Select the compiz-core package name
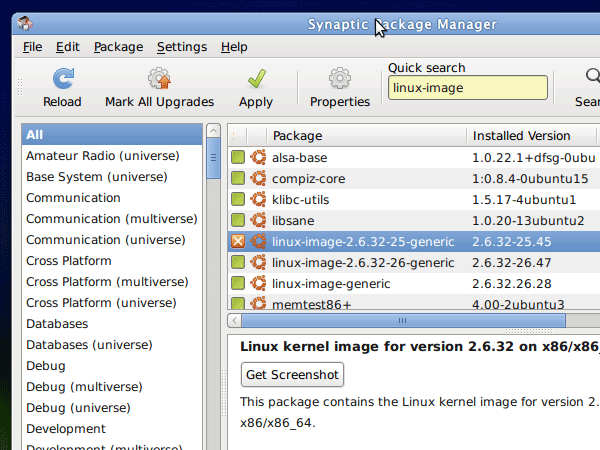Image resolution: width=600 pixels, height=450 pixels. [x=309, y=179]
